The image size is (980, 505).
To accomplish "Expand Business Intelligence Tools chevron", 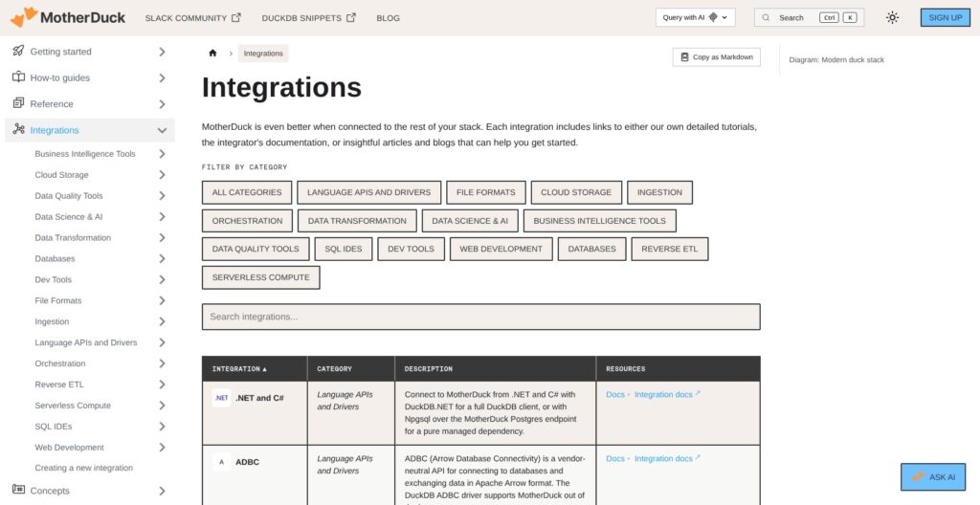I will (x=162, y=154).
